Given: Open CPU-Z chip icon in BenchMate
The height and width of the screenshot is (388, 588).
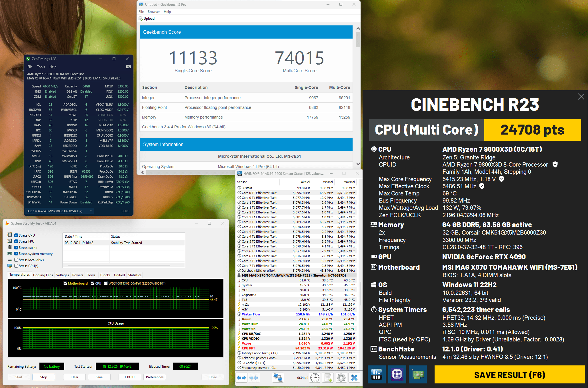Looking at the screenshot, I should [x=397, y=374].
